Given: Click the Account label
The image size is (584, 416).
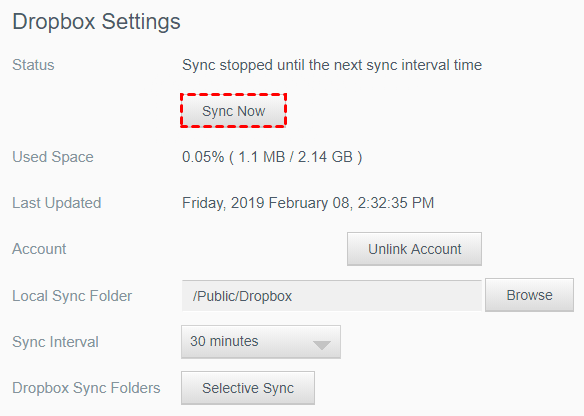Looking at the screenshot, I should pyautogui.click(x=39, y=249).
